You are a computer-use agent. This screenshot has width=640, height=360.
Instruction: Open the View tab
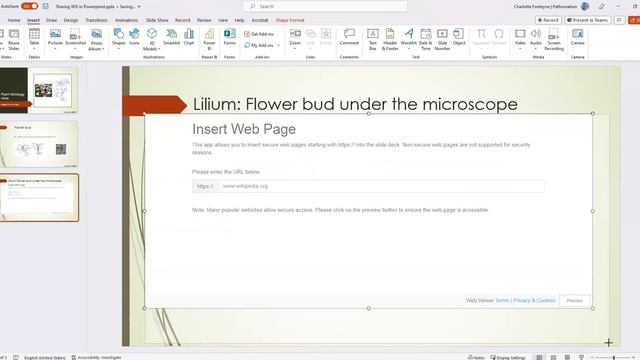coord(223,20)
